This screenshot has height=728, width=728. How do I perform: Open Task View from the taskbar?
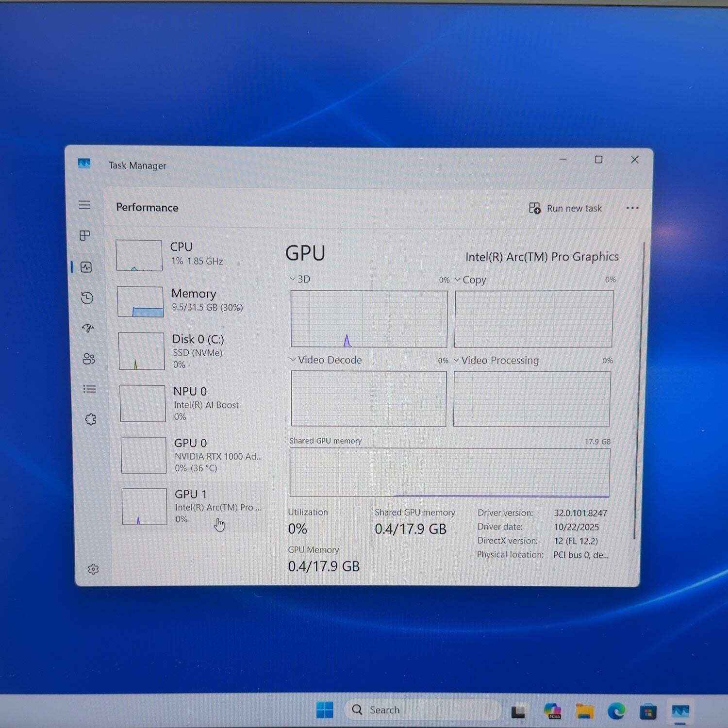(x=518, y=711)
